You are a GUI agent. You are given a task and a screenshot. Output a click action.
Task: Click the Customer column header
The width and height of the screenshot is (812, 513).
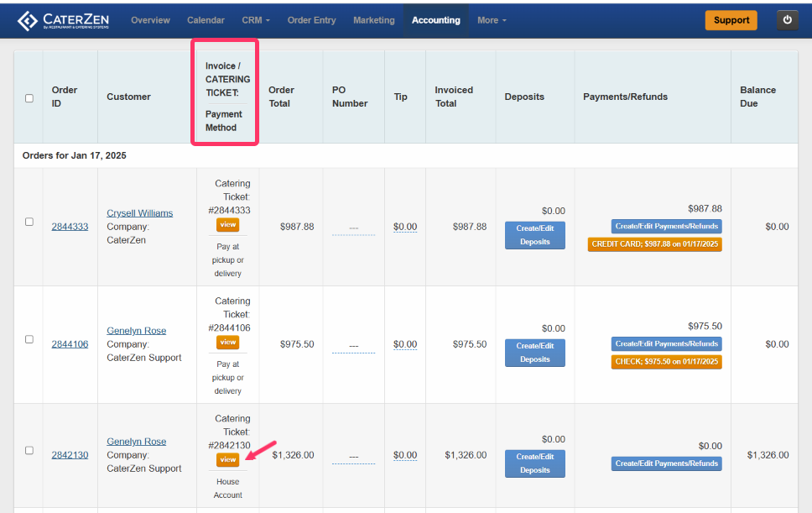[x=128, y=97]
